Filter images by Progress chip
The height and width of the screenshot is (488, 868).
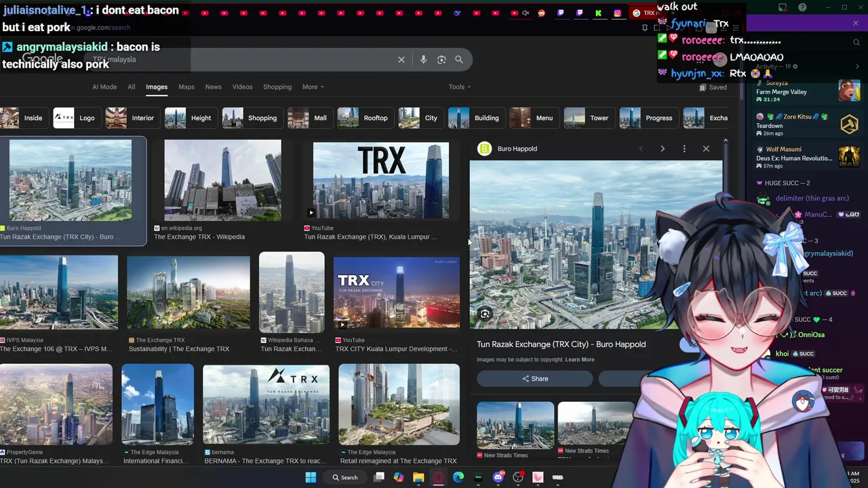pyautogui.click(x=648, y=118)
